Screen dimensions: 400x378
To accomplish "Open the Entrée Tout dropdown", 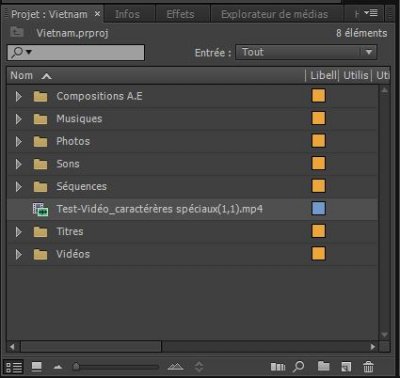I will (x=306, y=52).
